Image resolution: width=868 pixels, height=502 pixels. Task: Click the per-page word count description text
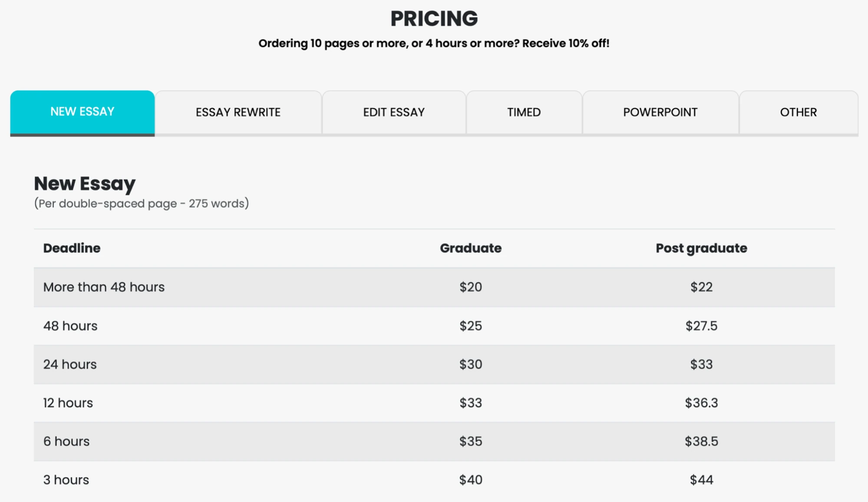tap(142, 202)
